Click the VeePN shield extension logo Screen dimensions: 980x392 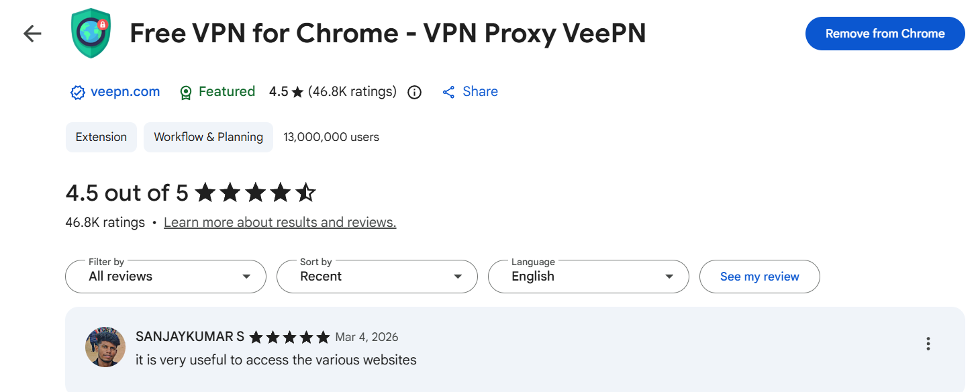[91, 33]
